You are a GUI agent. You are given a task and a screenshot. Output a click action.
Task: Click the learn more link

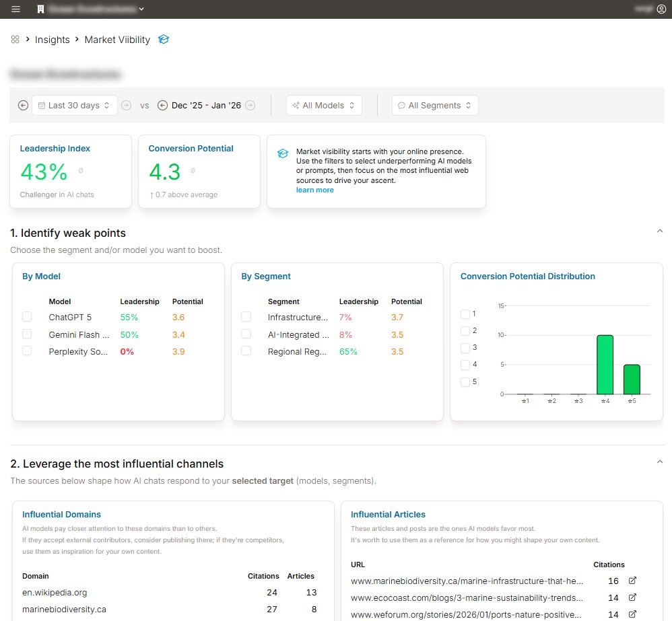[x=315, y=190]
